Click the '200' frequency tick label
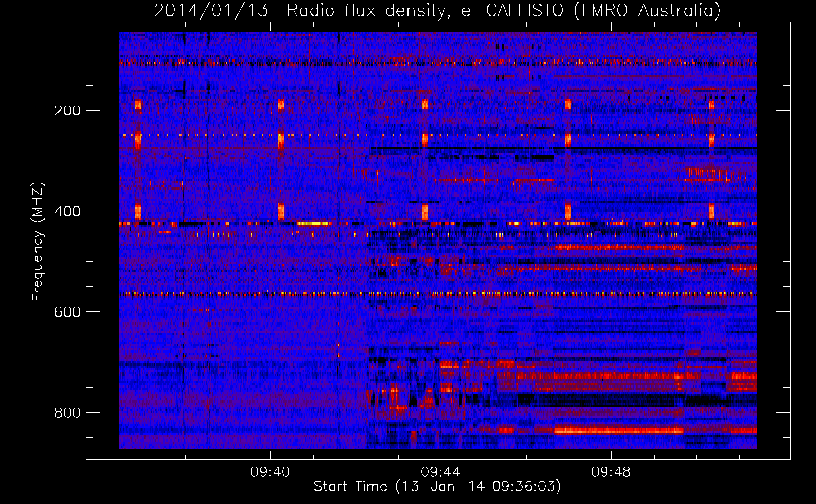The height and width of the screenshot is (504, 816). click(x=68, y=110)
